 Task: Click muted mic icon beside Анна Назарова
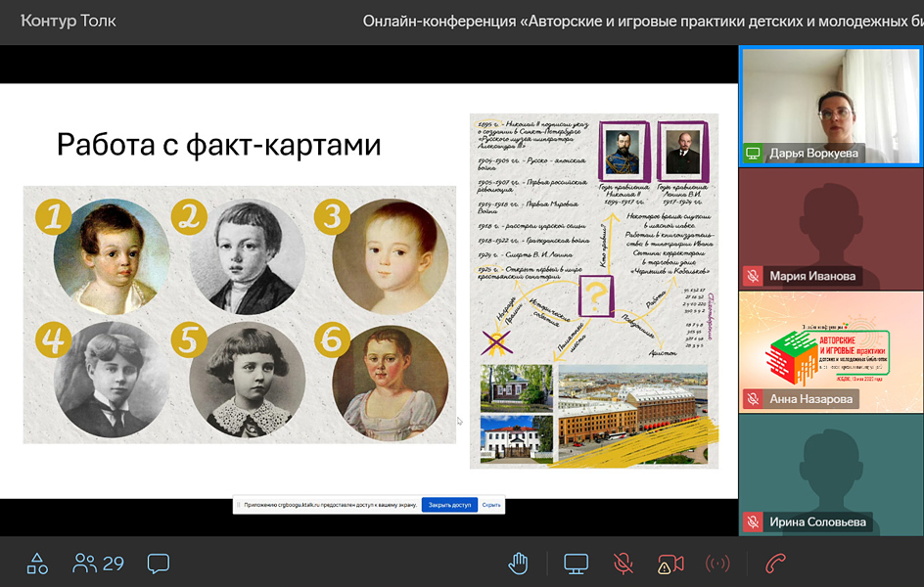pyautogui.click(x=754, y=399)
